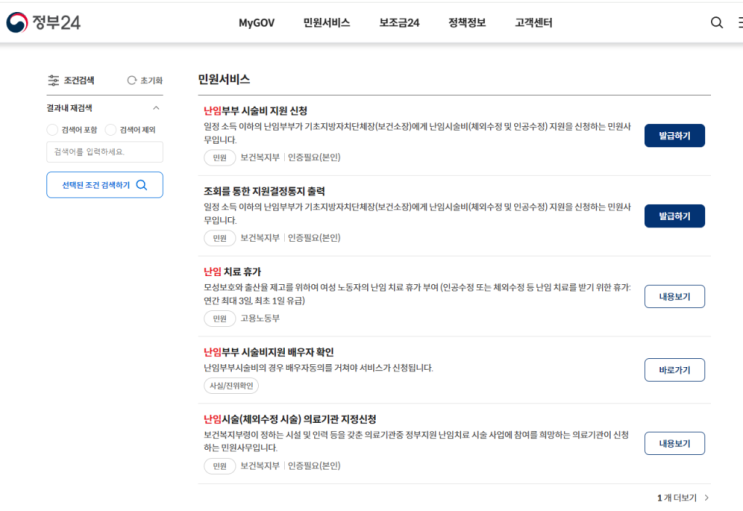Click 발급하기 for 난임부부 시술비 지원 신청
743x511 pixels.
point(674,136)
